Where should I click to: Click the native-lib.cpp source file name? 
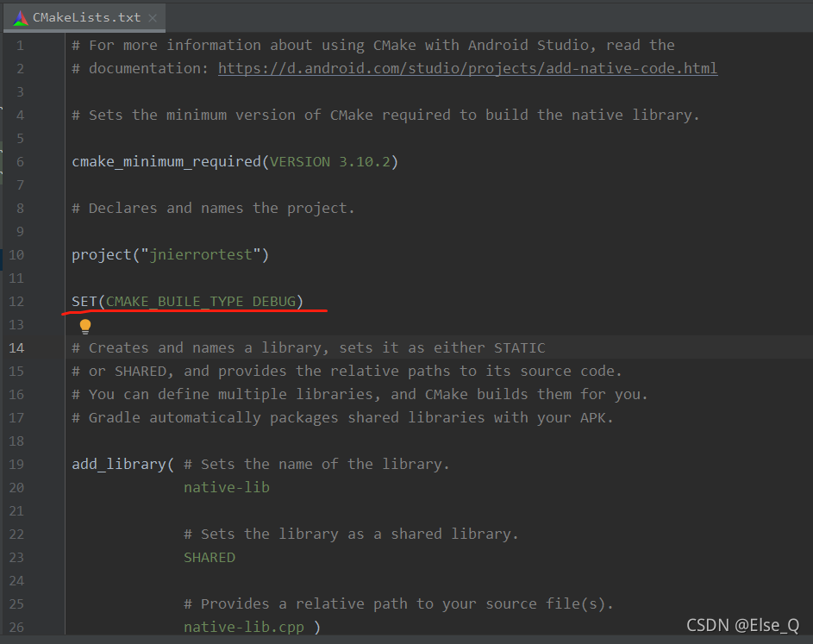tap(244, 627)
